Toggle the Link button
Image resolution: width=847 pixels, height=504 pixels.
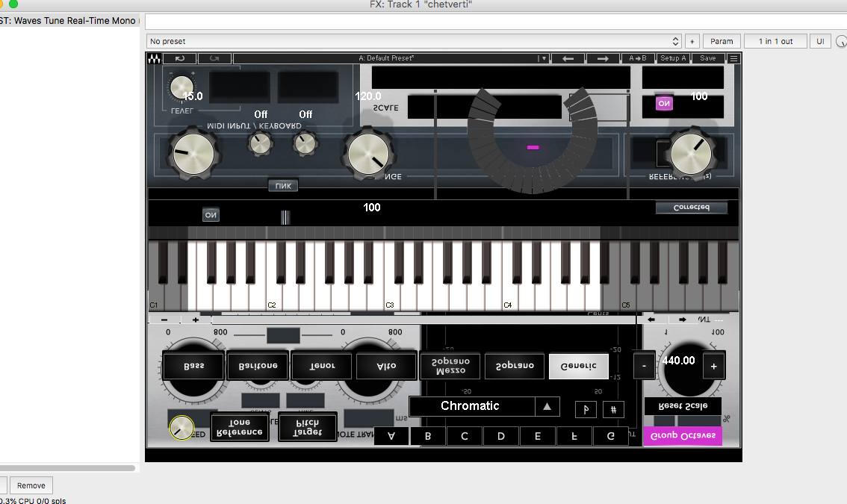pos(283,186)
